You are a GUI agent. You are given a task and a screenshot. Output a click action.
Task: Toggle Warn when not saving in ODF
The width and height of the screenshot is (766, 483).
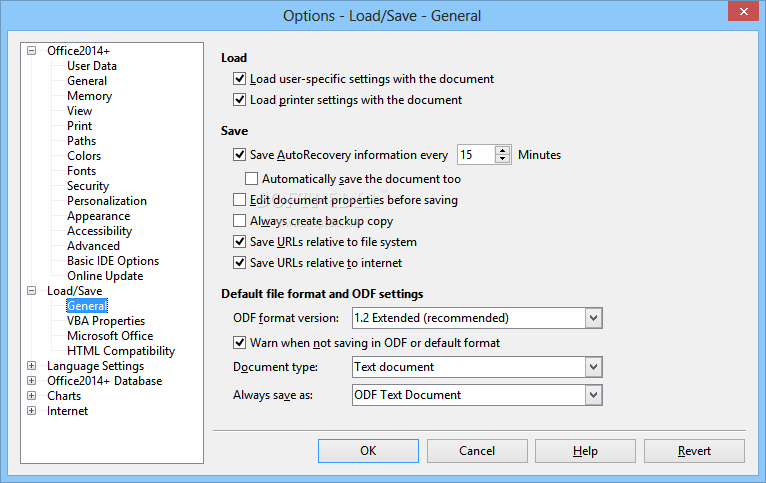239,343
